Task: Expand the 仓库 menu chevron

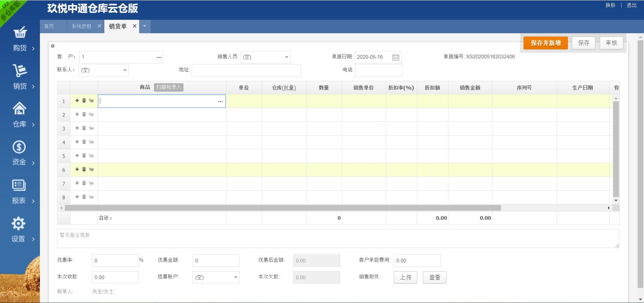Action: [x=33, y=125]
